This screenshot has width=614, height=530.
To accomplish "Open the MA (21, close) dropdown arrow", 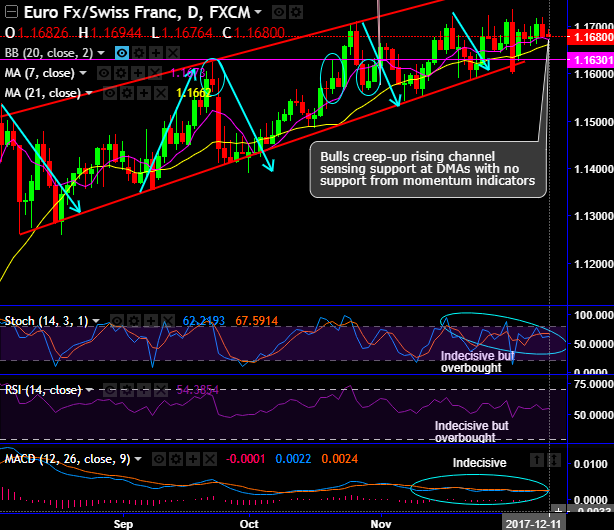I will 89,93.
